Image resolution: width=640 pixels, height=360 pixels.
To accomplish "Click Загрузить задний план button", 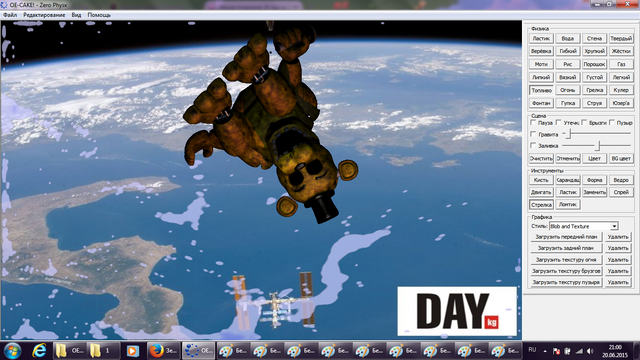I will coord(566,248).
